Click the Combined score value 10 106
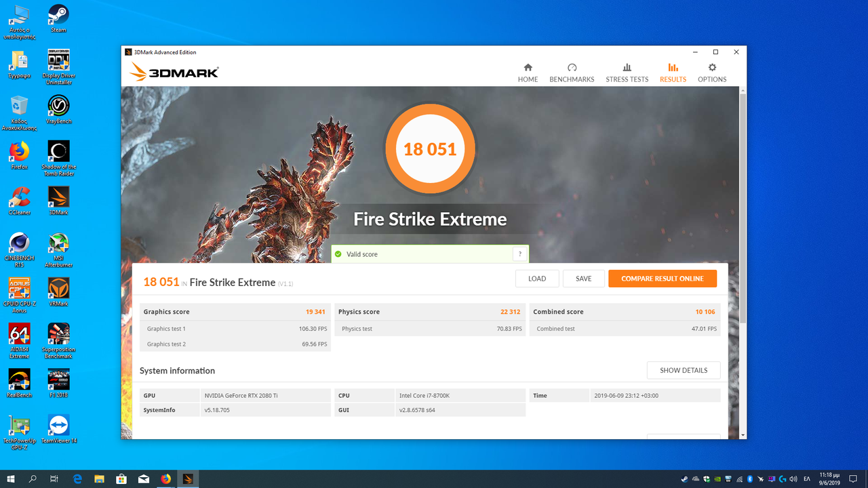 [x=705, y=312]
